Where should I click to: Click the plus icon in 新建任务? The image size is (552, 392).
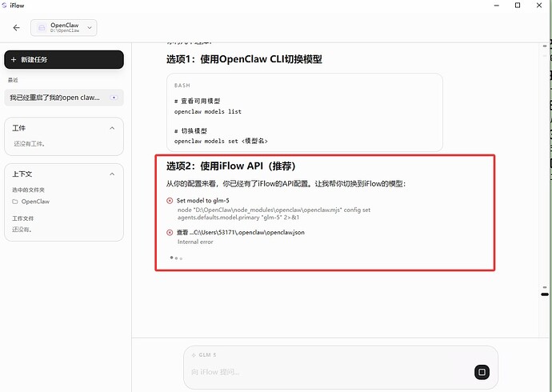click(x=14, y=60)
